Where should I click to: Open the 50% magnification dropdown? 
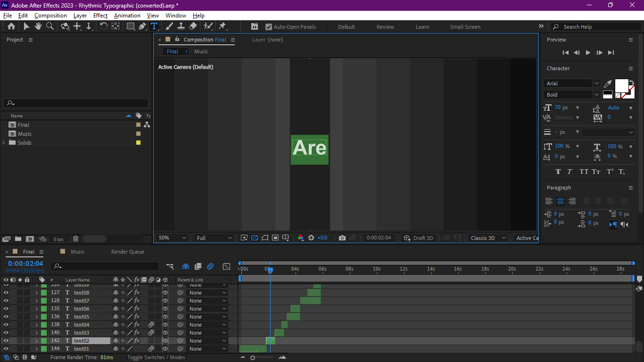tap(172, 238)
